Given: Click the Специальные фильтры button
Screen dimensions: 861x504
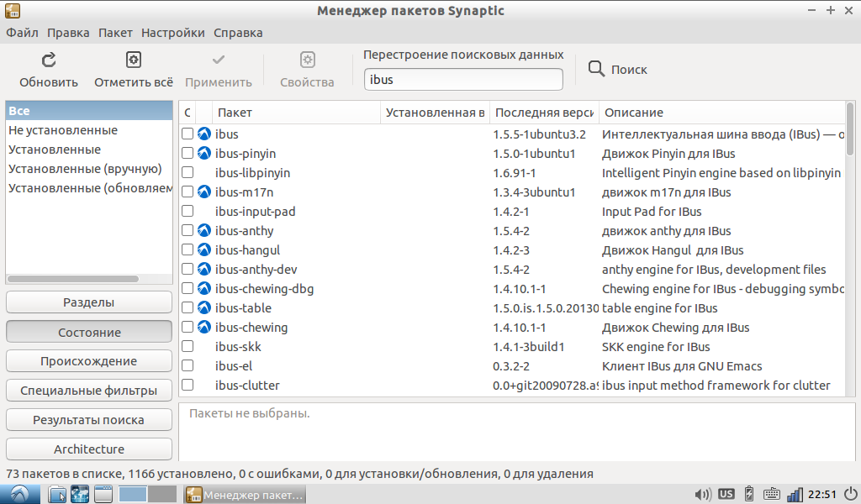Looking at the screenshot, I should (89, 391).
